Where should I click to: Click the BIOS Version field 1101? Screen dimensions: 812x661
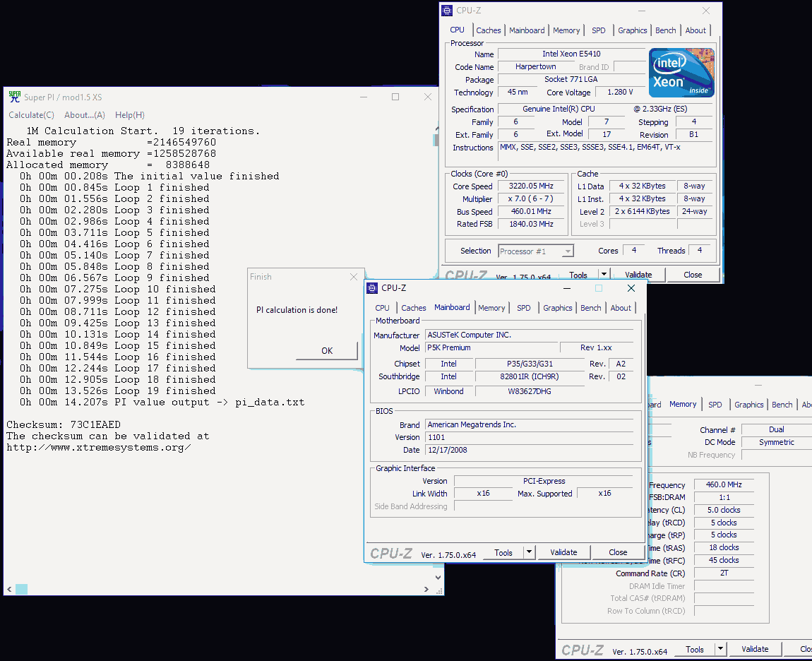pyautogui.click(x=530, y=437)
